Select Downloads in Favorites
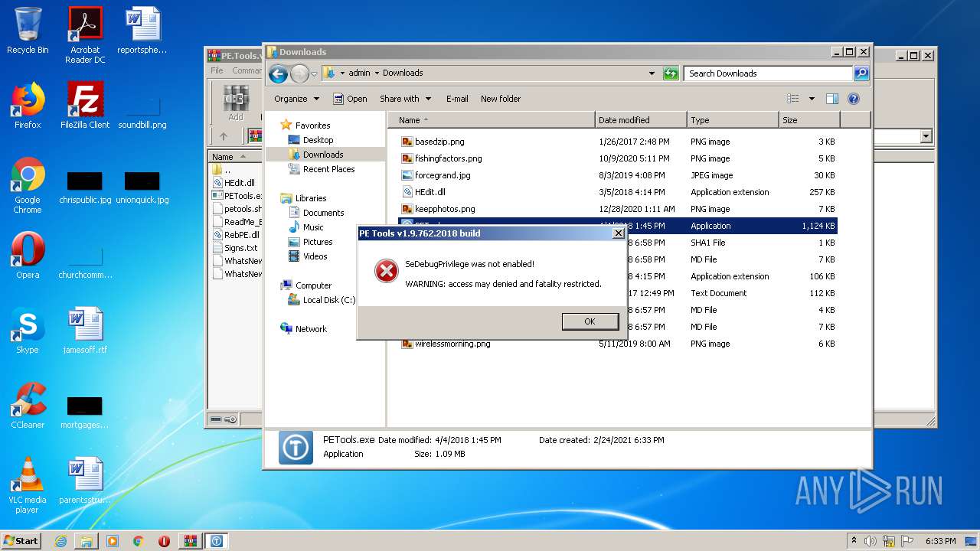Screen dimensions: 980x551 (x=323, y=155)
